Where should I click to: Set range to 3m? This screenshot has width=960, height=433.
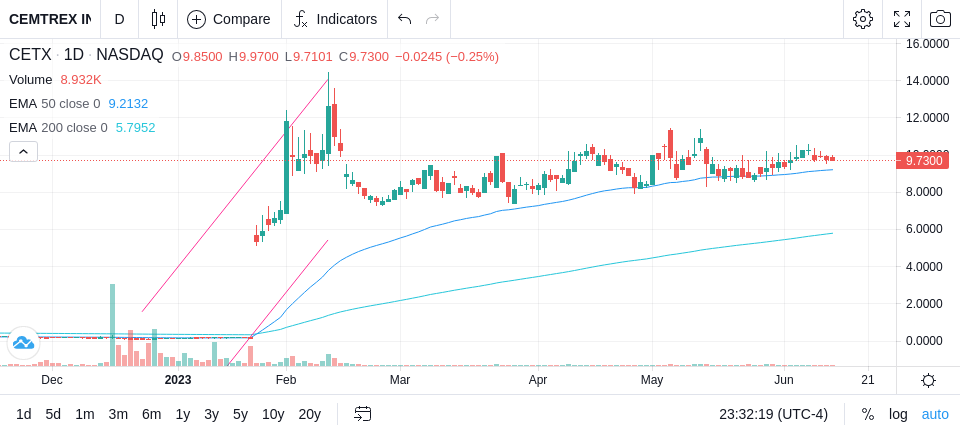pyautogui.click(x=118, y=415)
